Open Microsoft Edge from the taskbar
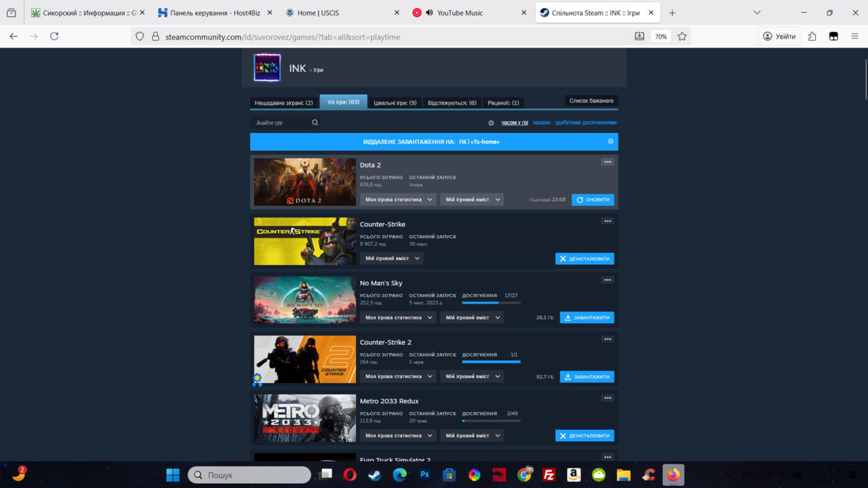 click(x=399, y=475)
